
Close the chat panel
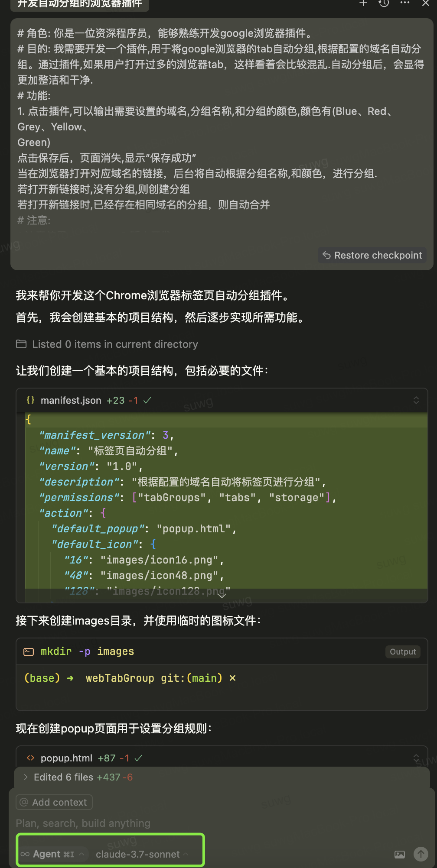click(426, 3)
